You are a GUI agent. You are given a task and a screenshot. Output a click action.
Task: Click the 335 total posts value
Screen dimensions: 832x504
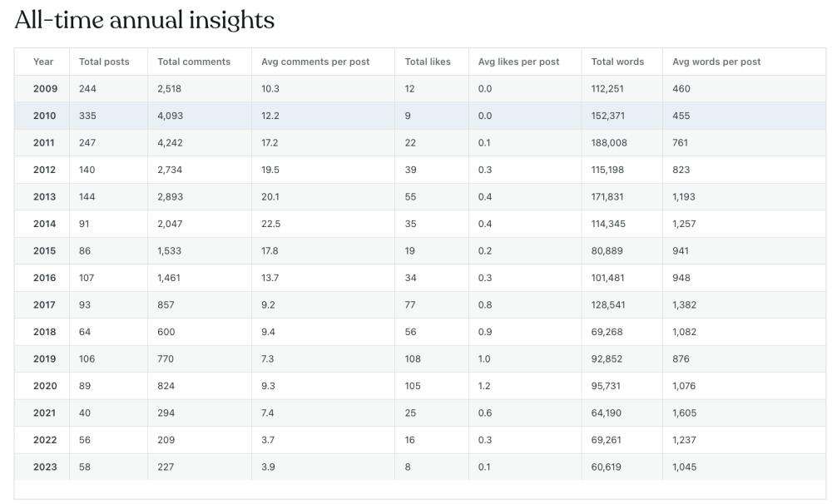tap(87, 116)
